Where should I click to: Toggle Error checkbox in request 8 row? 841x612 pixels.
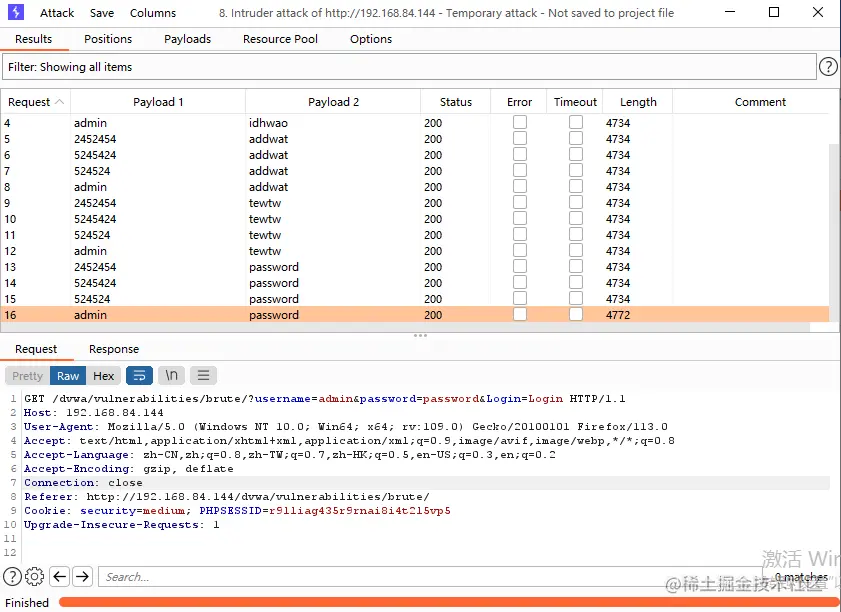pos(520,186)
